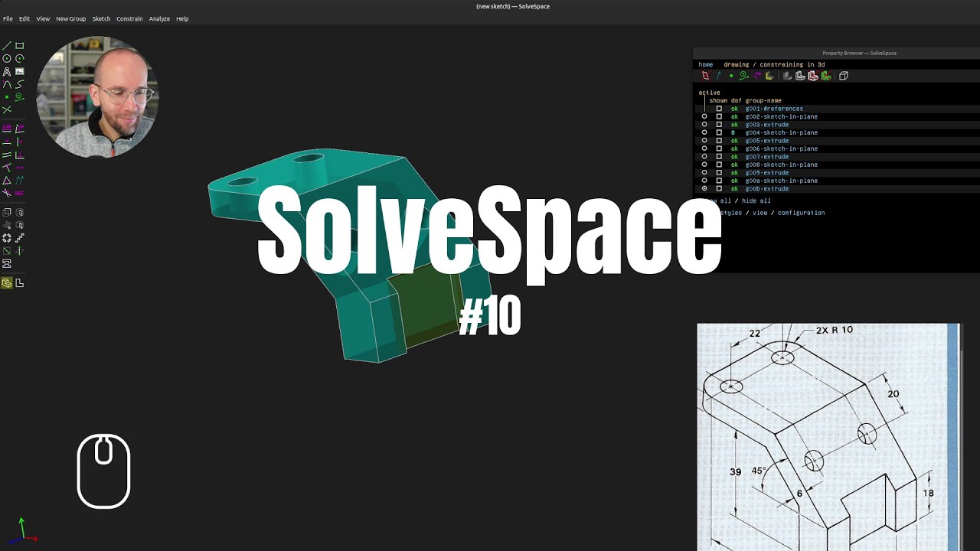The height and width of the screenshot is (551, 980).
Task: Apply the Point on Line constraint icon
Action: (x=7, y=167)
